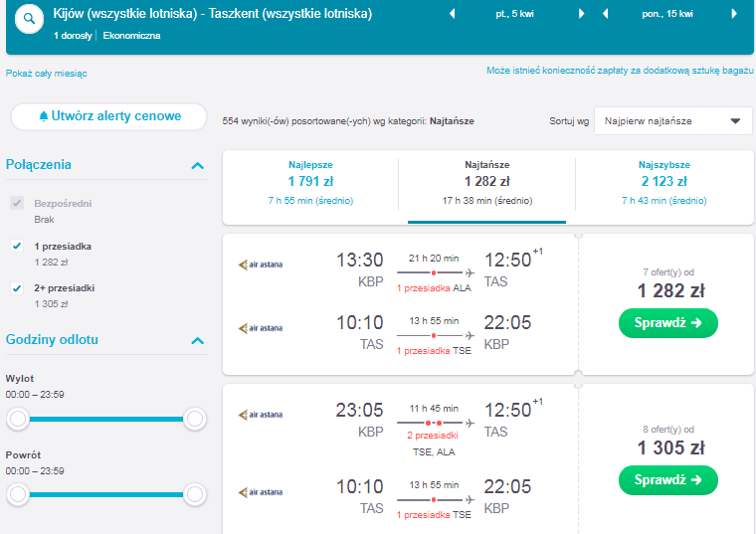The width and height of the screenshot is (756, 534).
Task: Click the Kijów - Taszkent route title
Action: tap(213, 14)
